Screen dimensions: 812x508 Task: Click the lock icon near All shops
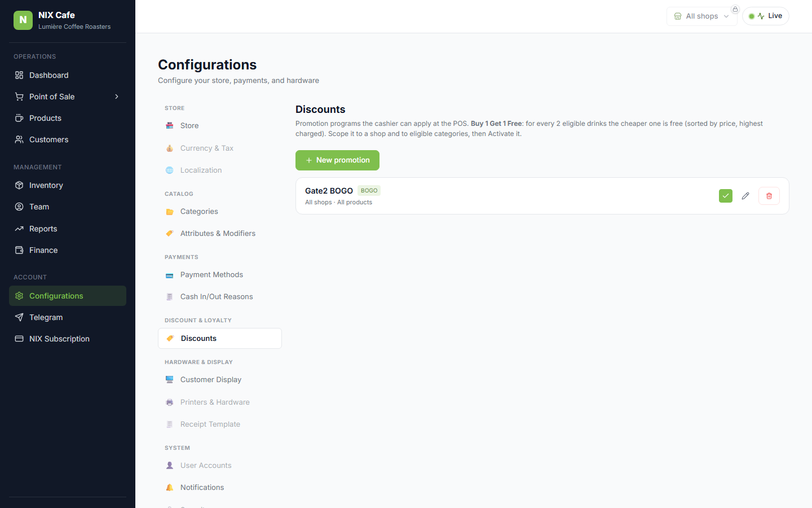pos(735,9)
